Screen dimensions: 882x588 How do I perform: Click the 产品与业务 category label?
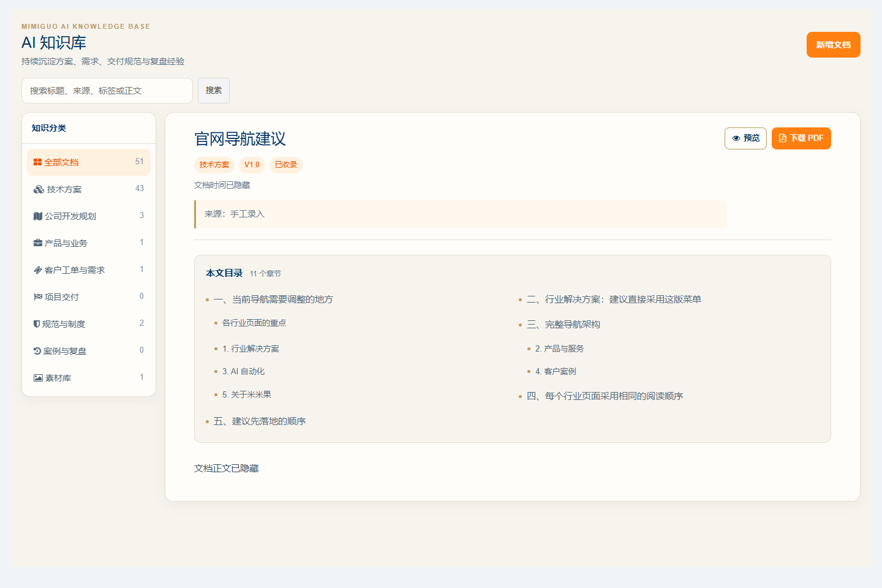(x=66, y=243)
